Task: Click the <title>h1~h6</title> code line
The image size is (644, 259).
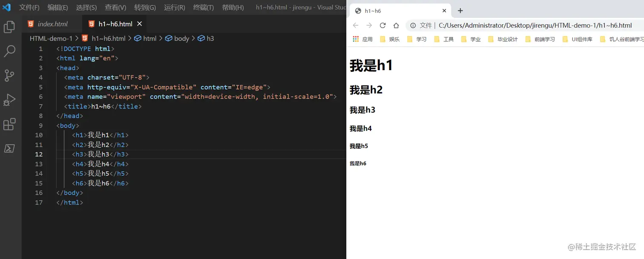Action: pos(103,106)
